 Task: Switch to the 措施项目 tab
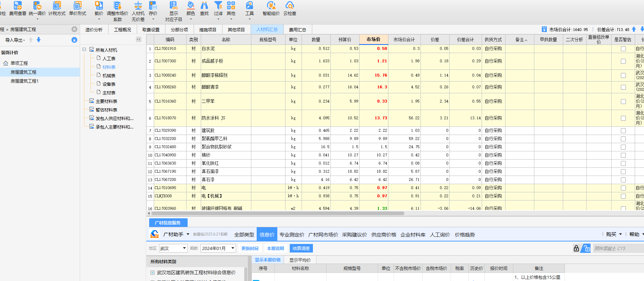pyautogui.click(x=208, y=30)
